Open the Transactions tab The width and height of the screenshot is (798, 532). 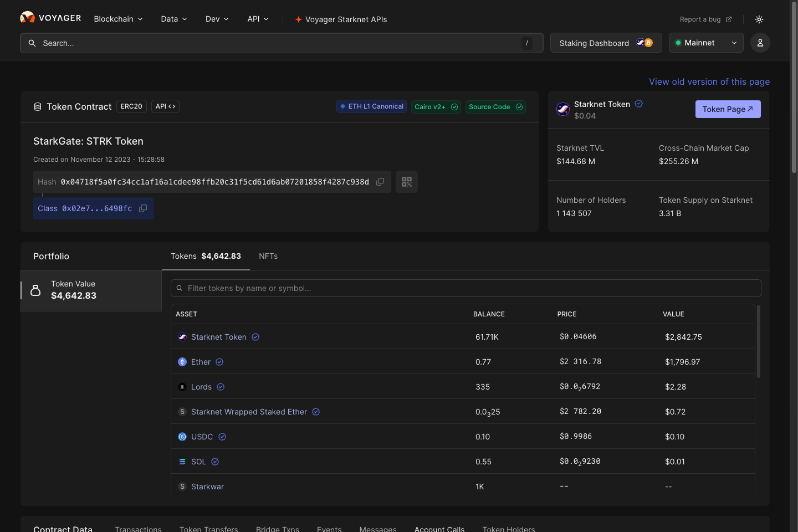pos(138,529)
